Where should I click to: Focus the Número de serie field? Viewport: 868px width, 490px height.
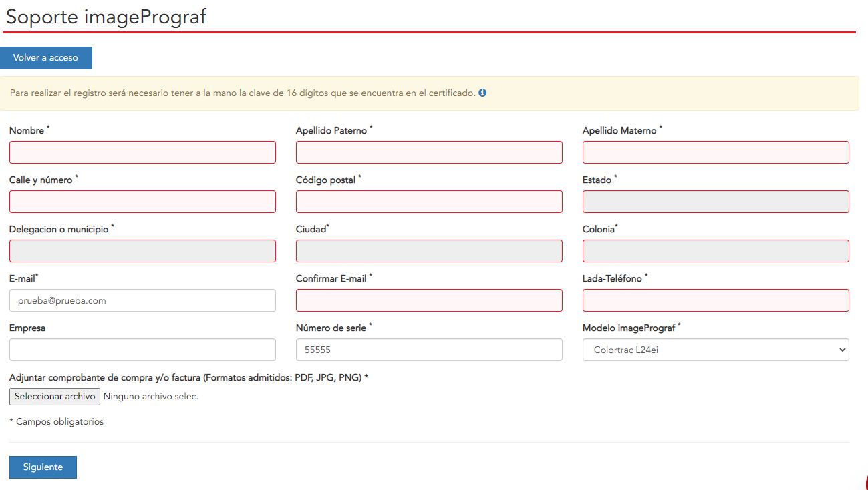point(429,350)
